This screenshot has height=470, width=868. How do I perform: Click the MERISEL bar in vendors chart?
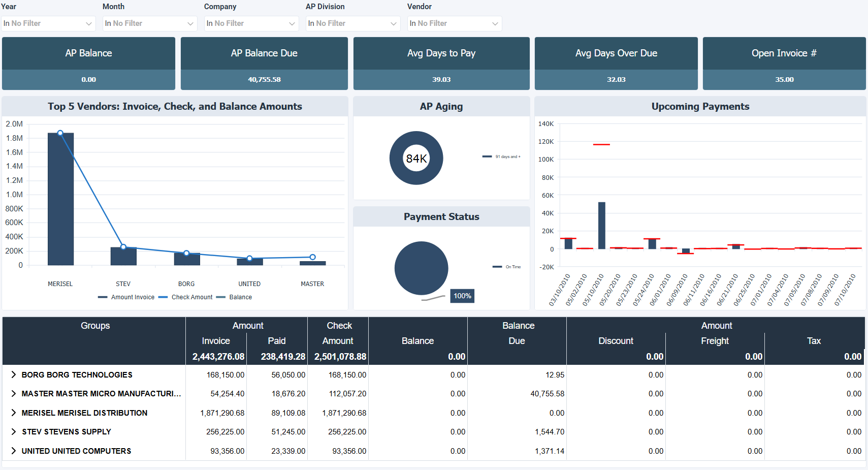pos(60,199)
